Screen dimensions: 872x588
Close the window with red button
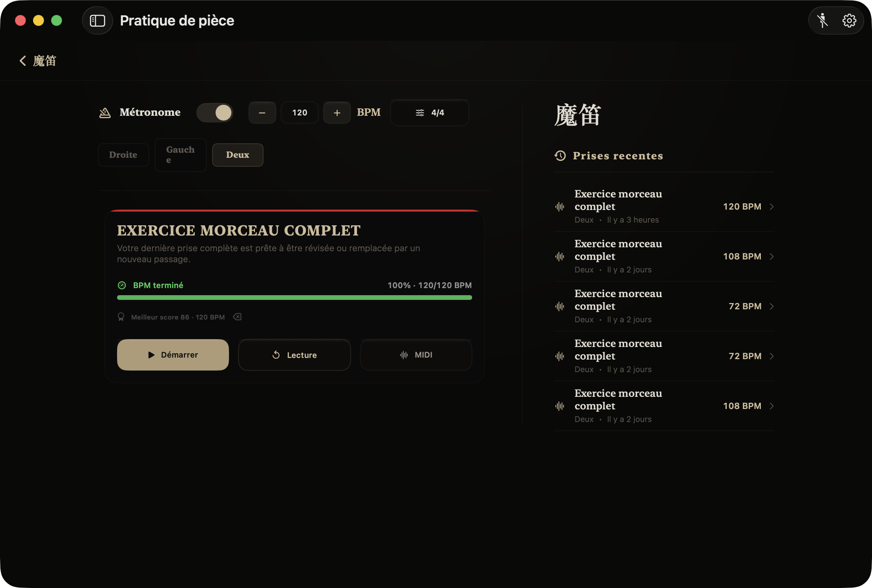[x=20, y=20]
